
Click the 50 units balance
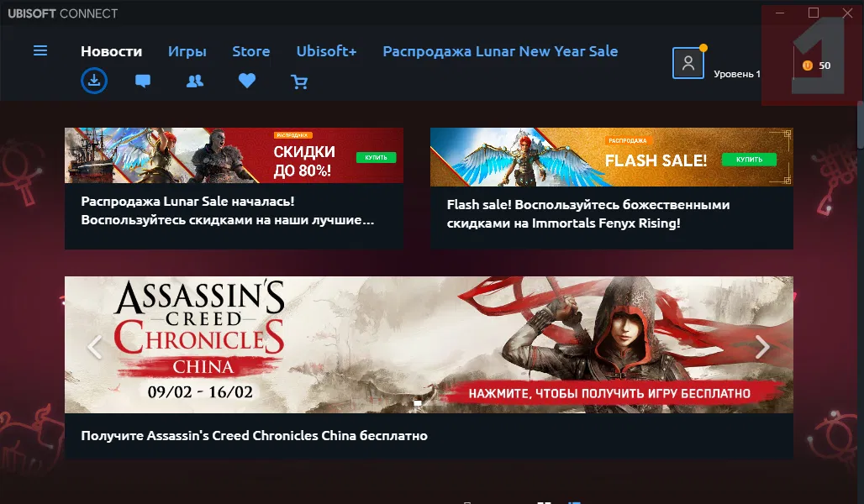[x=824, y=66]
